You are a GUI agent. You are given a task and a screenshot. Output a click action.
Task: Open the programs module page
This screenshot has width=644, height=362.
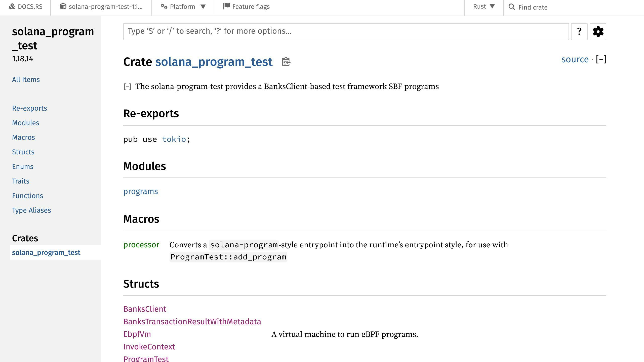[140, 191]
